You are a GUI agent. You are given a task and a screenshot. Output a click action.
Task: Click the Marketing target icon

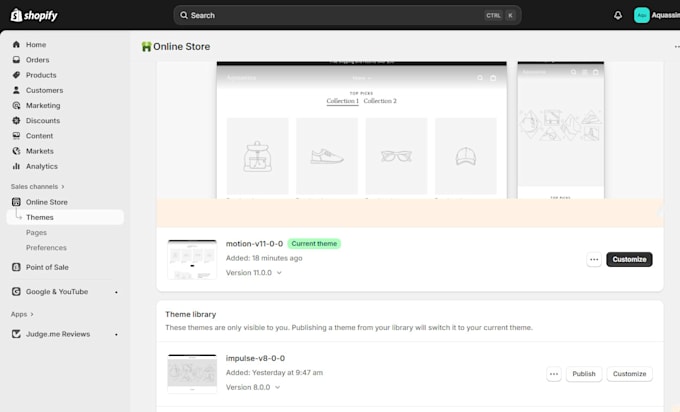(x=16, y=105)
